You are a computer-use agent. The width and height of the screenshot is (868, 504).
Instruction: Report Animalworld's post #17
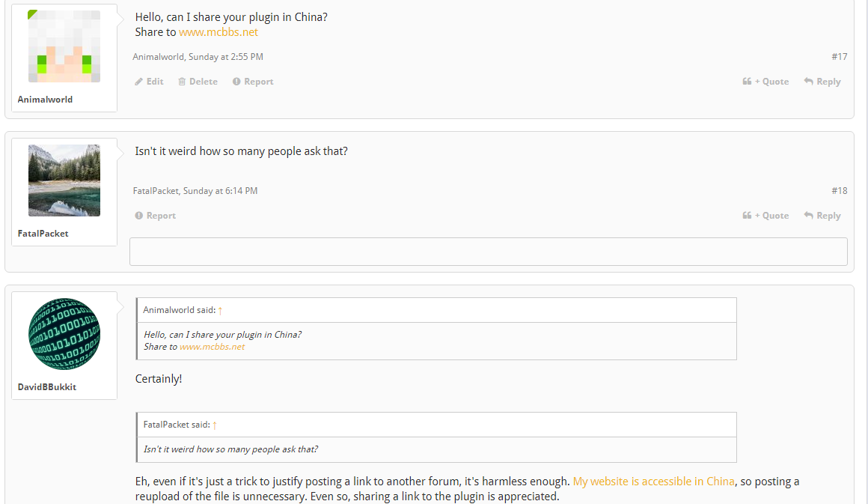(253, 82)
